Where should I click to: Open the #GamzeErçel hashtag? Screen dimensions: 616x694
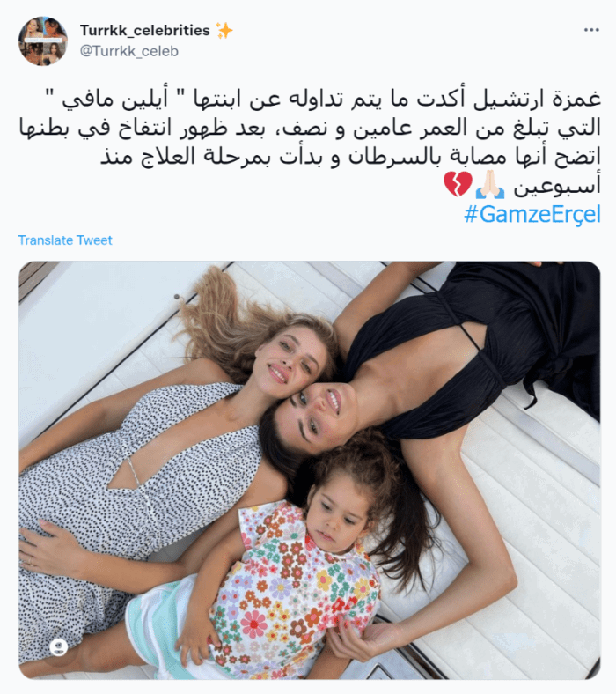coord(532,215)
